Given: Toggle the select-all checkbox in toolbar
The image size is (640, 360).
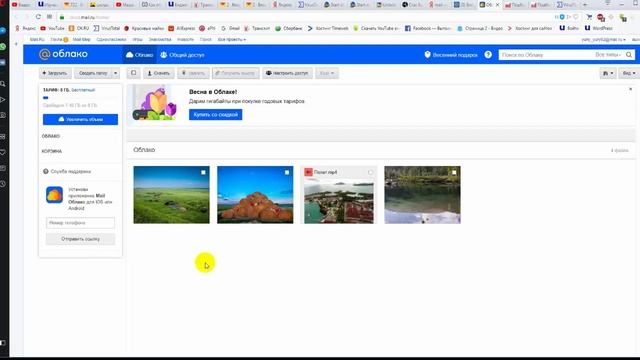Looking at the screenshot, I should click(133, 73).
